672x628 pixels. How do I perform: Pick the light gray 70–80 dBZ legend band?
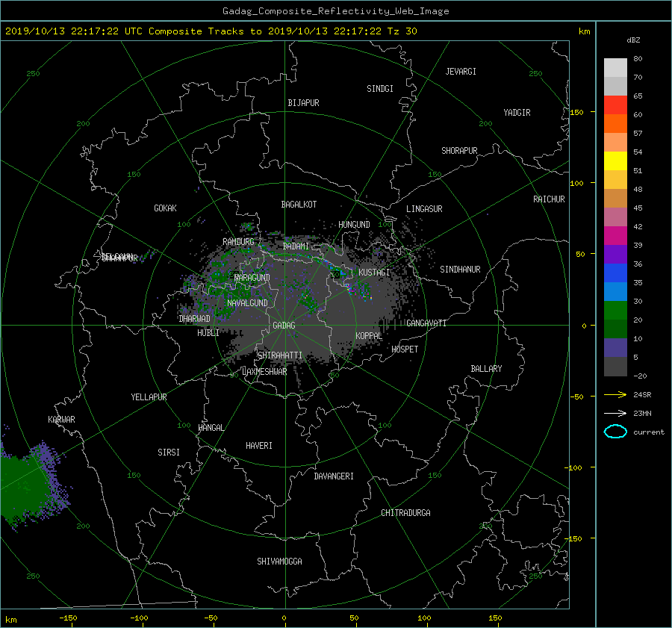tap(615, 67)
